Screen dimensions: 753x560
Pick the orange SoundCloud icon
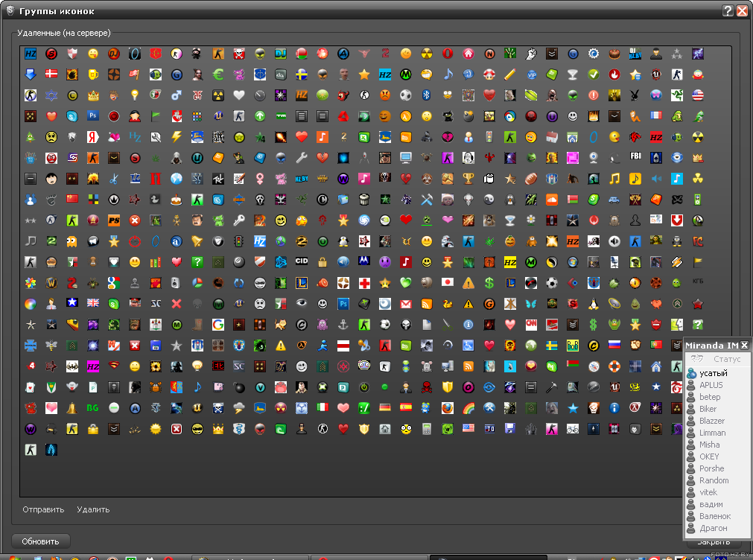(552, 200)
